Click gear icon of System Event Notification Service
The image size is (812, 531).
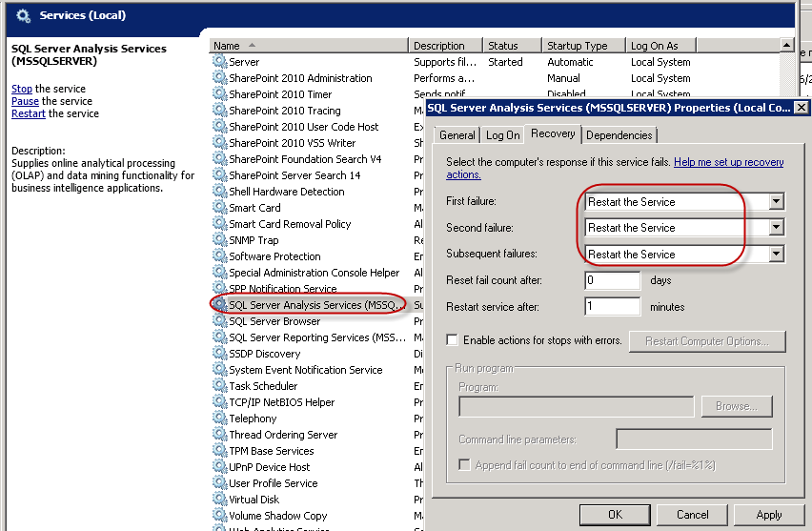[219, 369]
